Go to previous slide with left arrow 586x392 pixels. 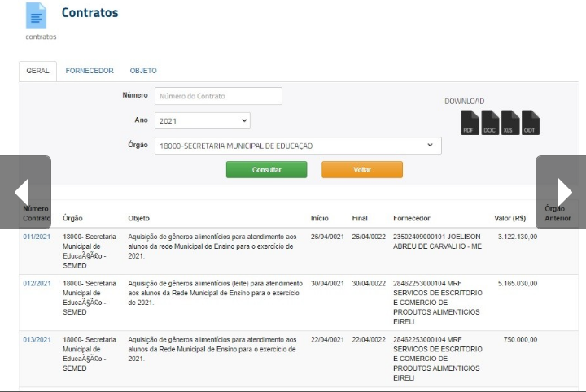(25, 192)
